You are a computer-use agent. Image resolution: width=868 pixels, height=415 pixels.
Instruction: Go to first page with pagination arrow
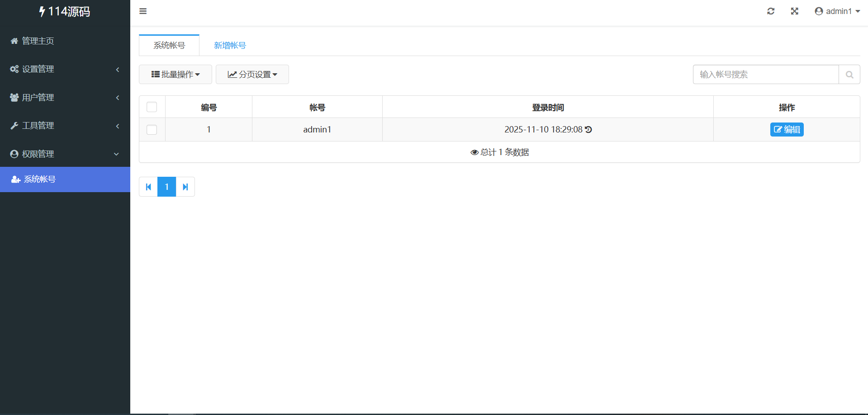tap(148, 187)
